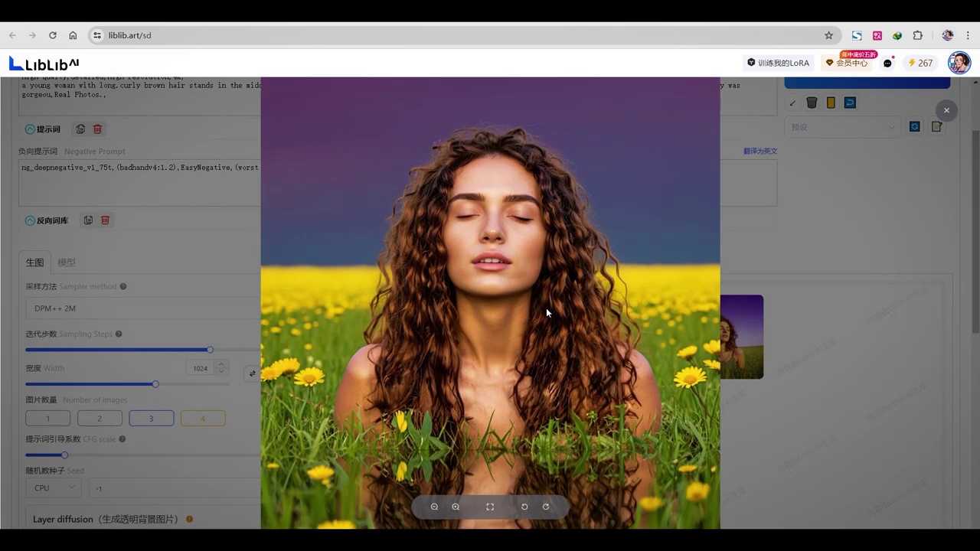
Task: Adjust the CFG scale slider
Action: coord(64,455)
